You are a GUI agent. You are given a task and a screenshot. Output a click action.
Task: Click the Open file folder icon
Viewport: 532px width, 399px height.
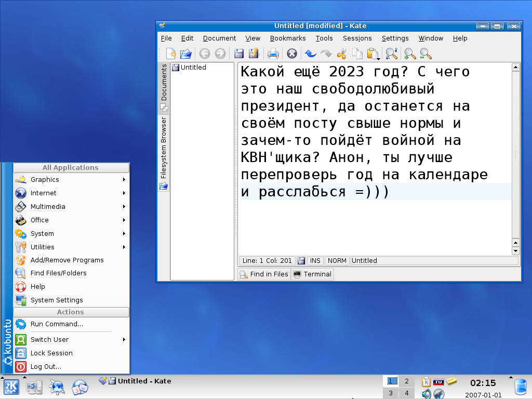[x=186, y=54]
